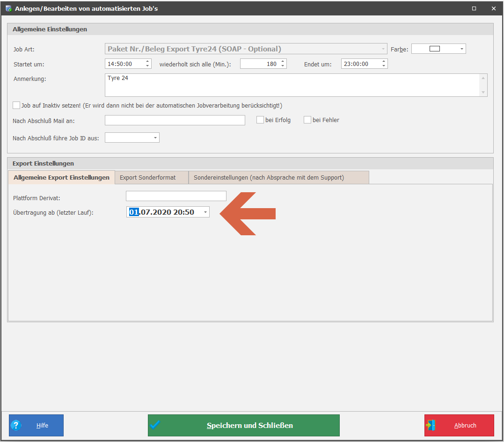Click the exit door icon on Abbruch
Image resolution: width=504 pixels, height=442 pixels.
431,425
